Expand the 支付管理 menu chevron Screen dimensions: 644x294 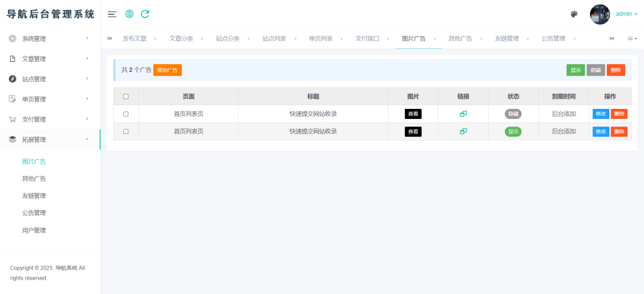pos(87,119)
